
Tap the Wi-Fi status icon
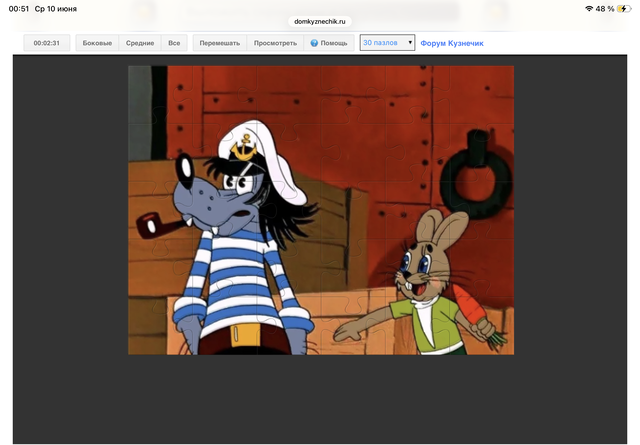tap(589, 9)
